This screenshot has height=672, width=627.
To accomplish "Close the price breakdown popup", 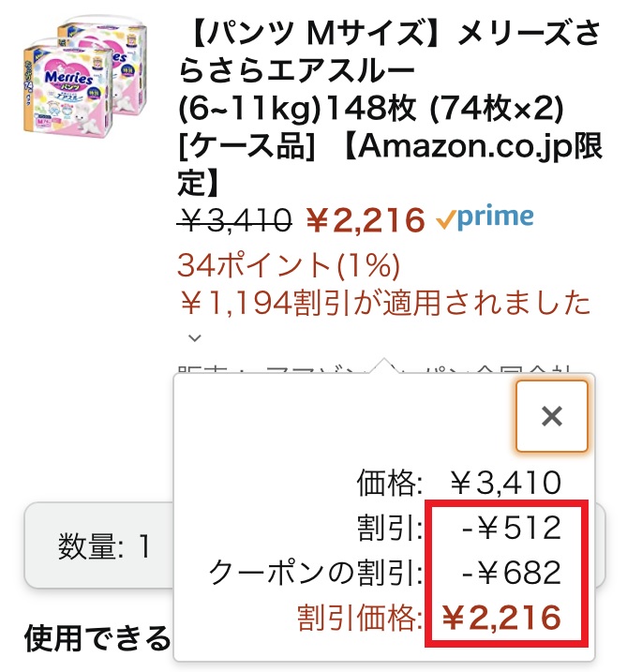I will [551, 416].
